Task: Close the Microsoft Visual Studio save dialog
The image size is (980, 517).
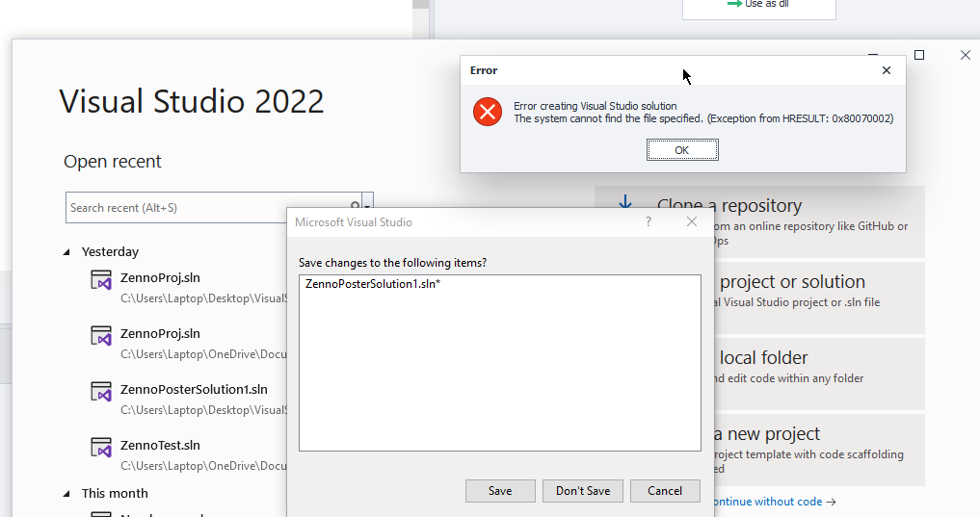Action: point(692,221)
